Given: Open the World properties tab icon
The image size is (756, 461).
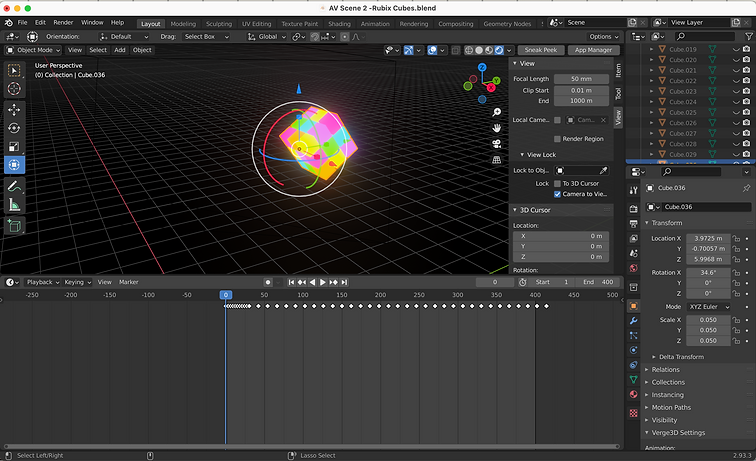Looking at the screenshot, I should coord(634,268).
